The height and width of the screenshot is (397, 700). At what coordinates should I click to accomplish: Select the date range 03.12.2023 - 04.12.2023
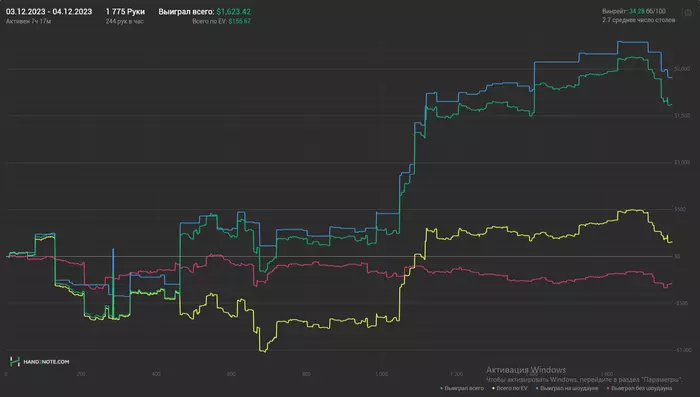tap(49, 12)
